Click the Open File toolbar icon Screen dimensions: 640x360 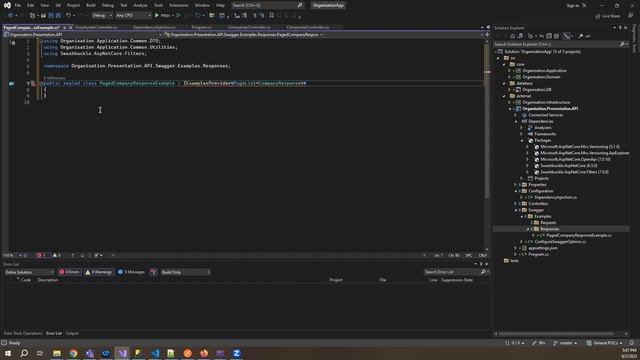[x=43, y=16]
